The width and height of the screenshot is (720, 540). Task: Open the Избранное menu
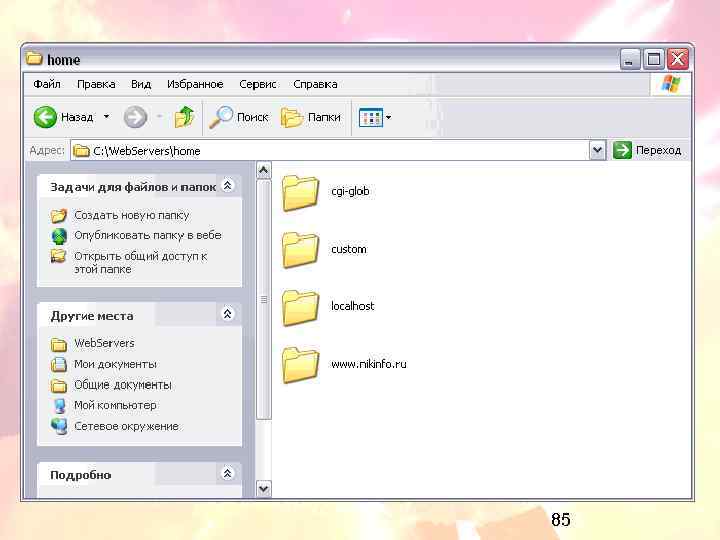195,84
